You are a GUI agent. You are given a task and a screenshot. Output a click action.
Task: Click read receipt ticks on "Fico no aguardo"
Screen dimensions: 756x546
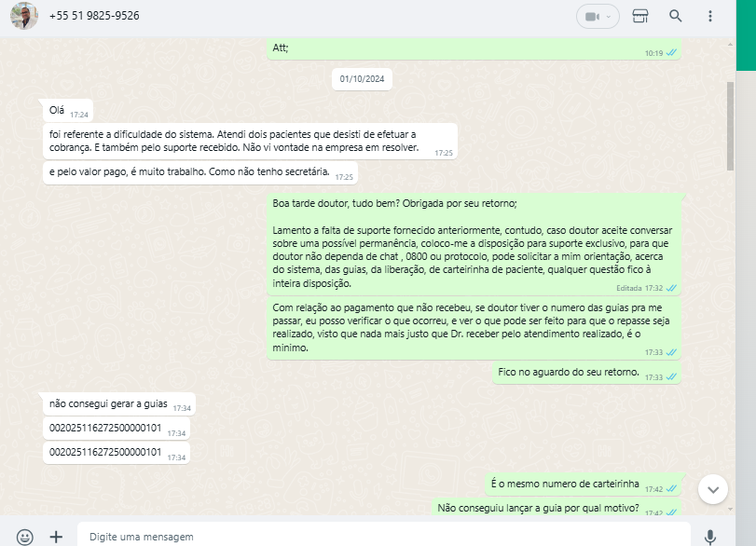tap(671, 376)
